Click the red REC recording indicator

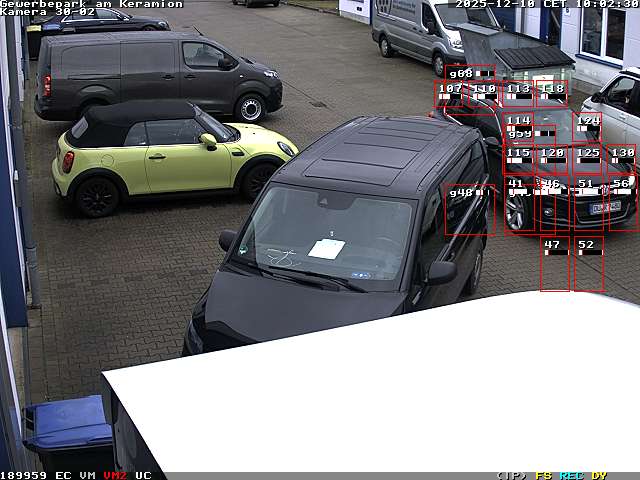coord(571,475)
